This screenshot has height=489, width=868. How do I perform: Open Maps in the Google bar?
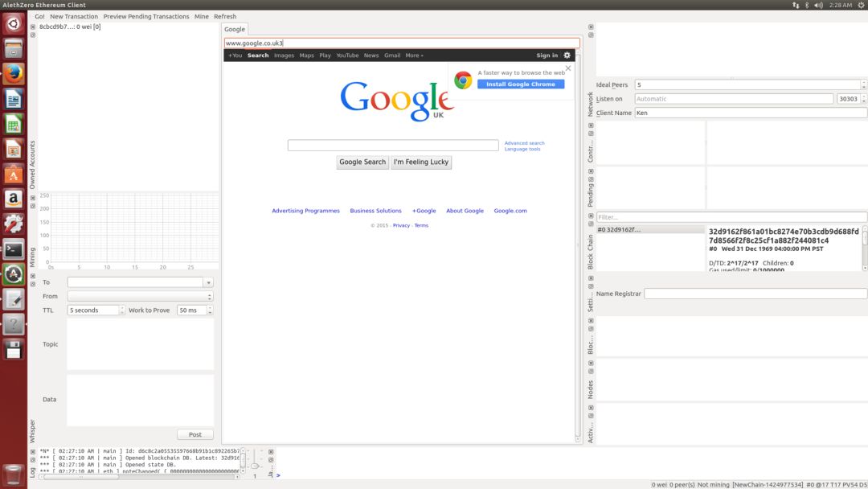click(x=307, y=55)
